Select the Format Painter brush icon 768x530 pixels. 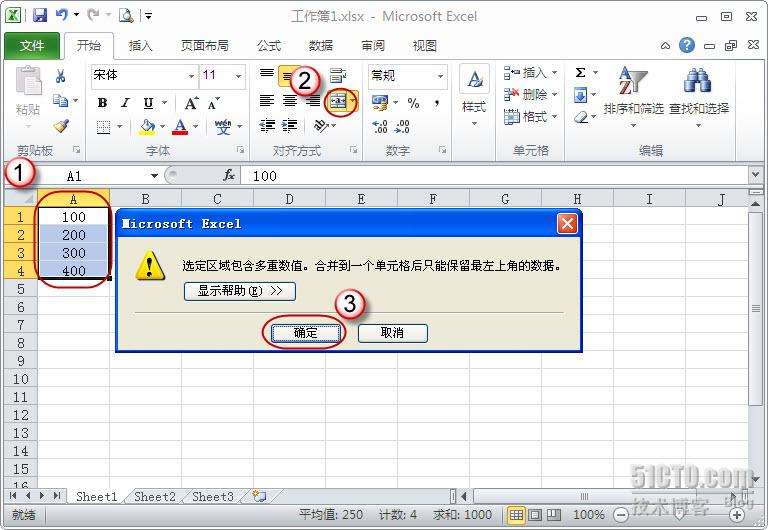(x=61, y=127)
